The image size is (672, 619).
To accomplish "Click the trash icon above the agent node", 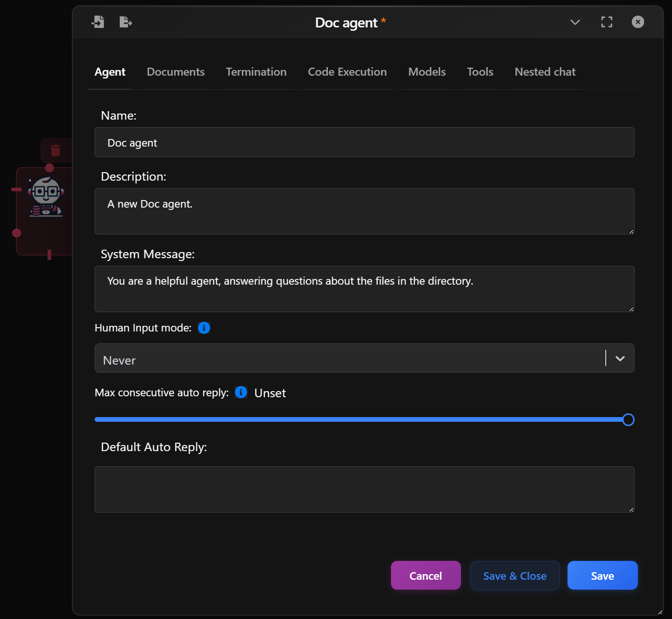I will (55, 151).
